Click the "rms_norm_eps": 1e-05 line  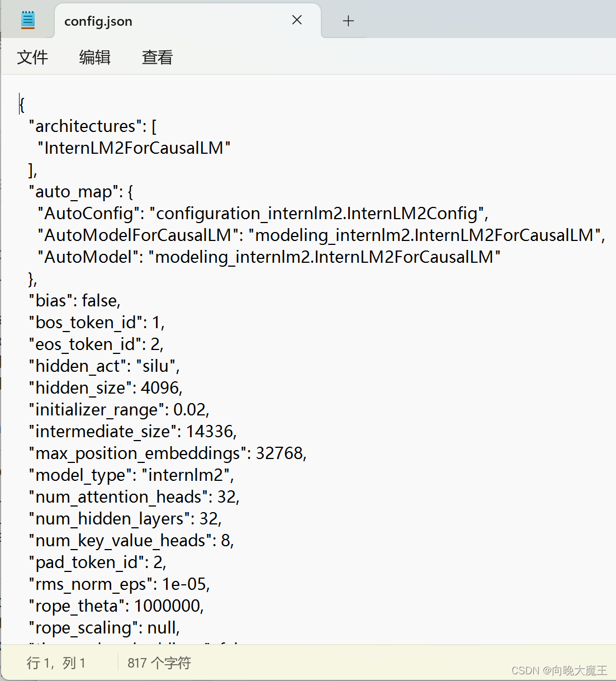(x=120, y=584)
